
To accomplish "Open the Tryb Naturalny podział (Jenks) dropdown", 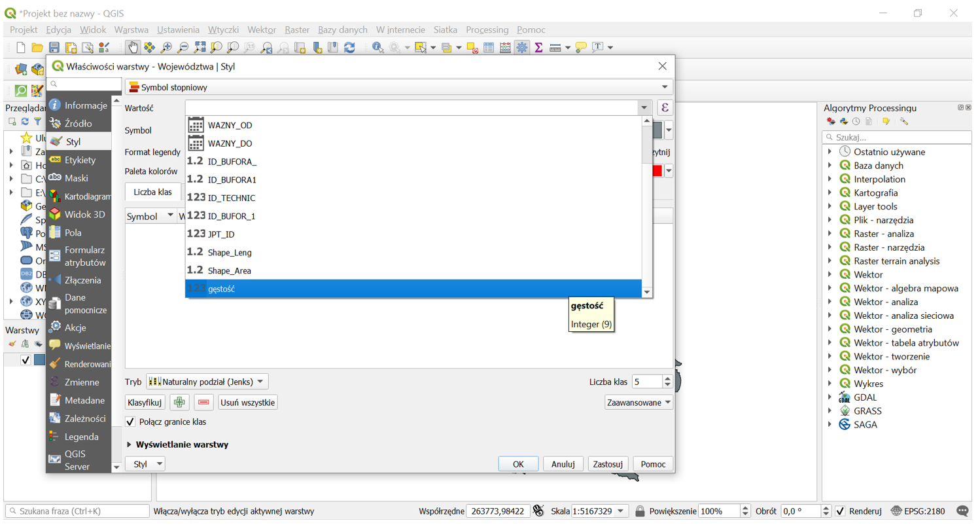I will (207, 382).
